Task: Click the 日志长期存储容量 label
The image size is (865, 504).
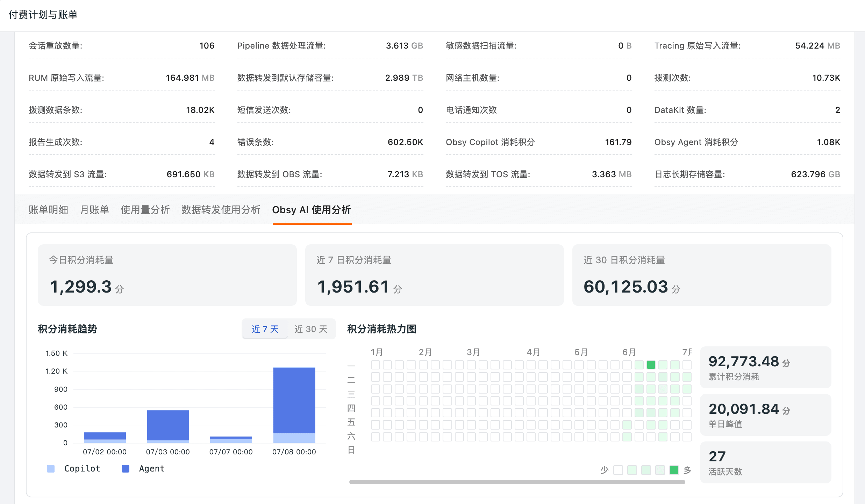Action: [690, 174]
